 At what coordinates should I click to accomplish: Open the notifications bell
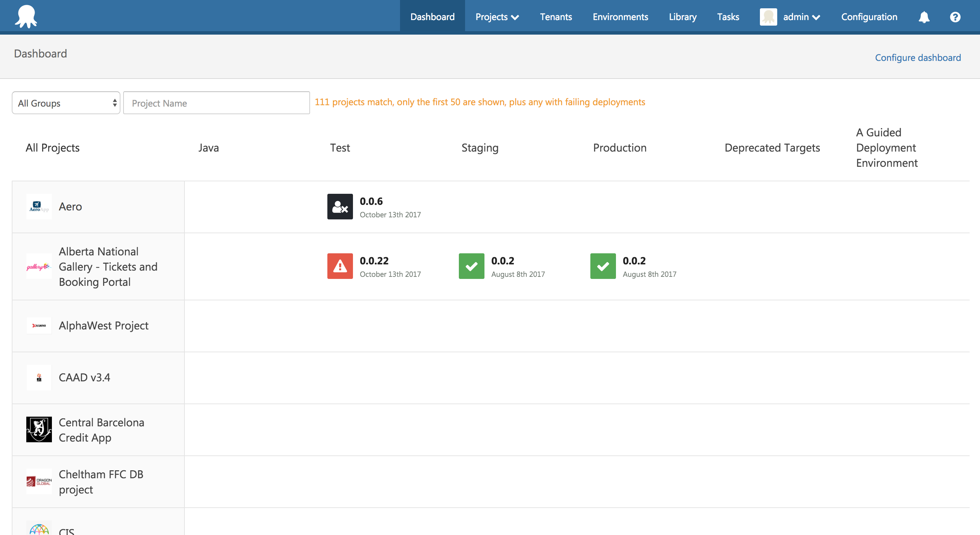tap(924, 17)
